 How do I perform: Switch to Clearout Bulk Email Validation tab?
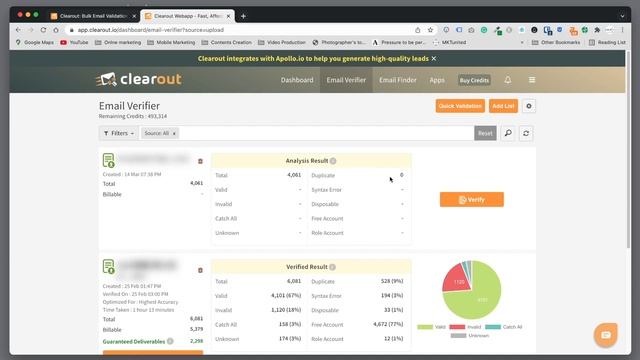[93, 16]
